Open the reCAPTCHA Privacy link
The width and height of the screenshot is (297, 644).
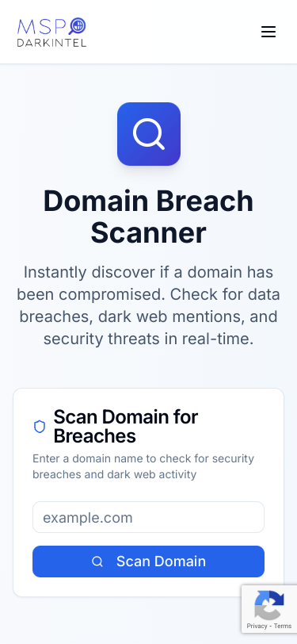257,626
